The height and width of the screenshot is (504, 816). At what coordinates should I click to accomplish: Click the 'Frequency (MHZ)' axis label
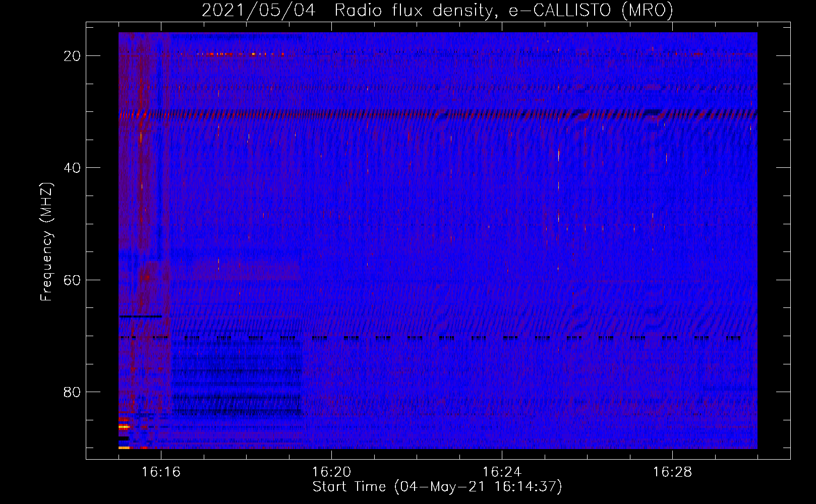click(46, 242)
